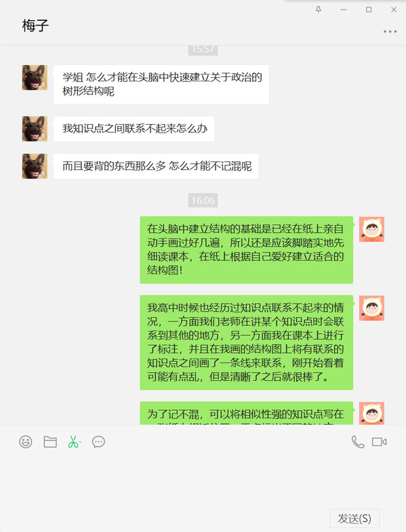Open the emoji picker
Screen dimensions: 406x532
pos(26,442)
